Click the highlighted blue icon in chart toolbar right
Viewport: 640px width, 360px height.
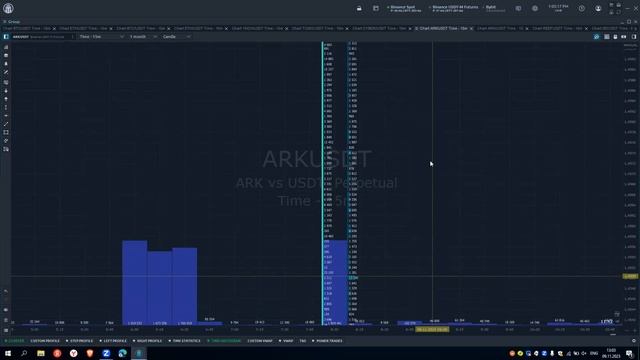596,37
